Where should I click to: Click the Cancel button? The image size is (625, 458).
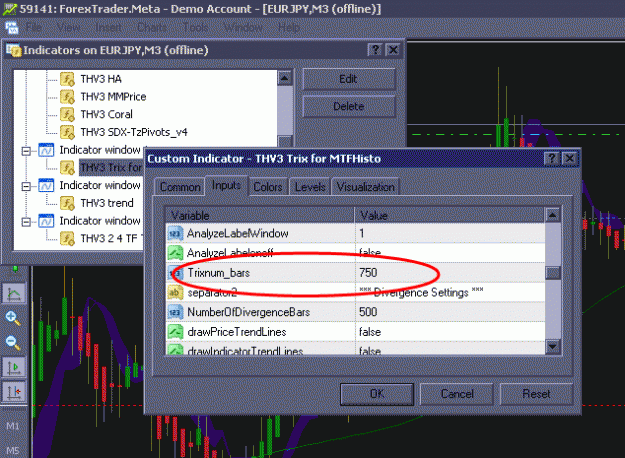pyautogui.click(x=457, y=394)
